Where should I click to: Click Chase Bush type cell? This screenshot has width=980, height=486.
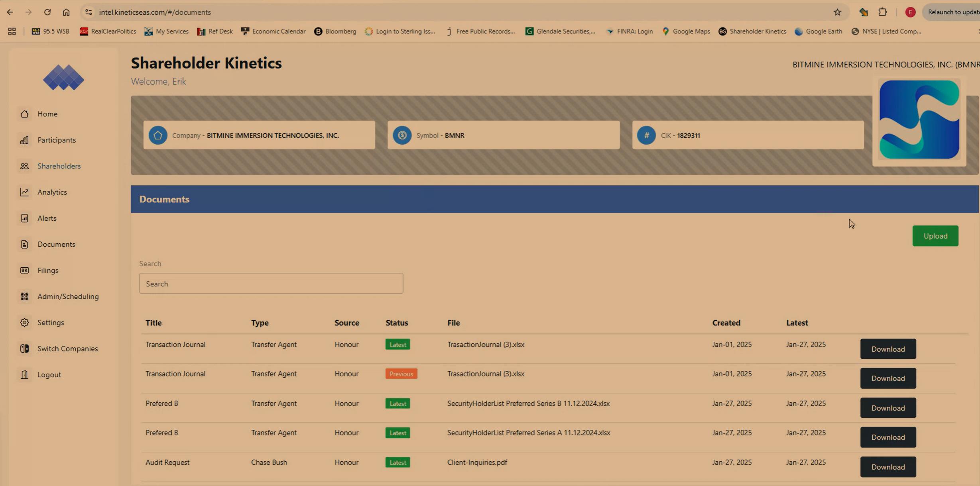point(269,462)
